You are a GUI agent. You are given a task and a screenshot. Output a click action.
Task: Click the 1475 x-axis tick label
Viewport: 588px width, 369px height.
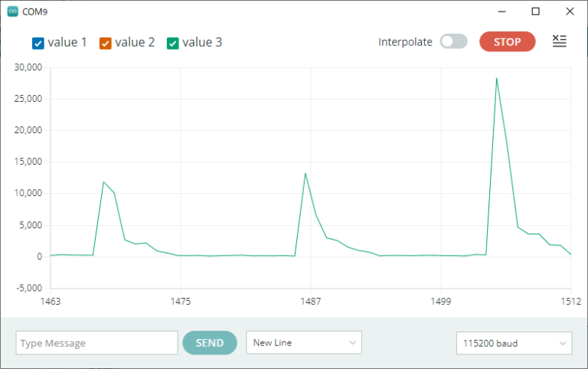(x=180, y=302)
